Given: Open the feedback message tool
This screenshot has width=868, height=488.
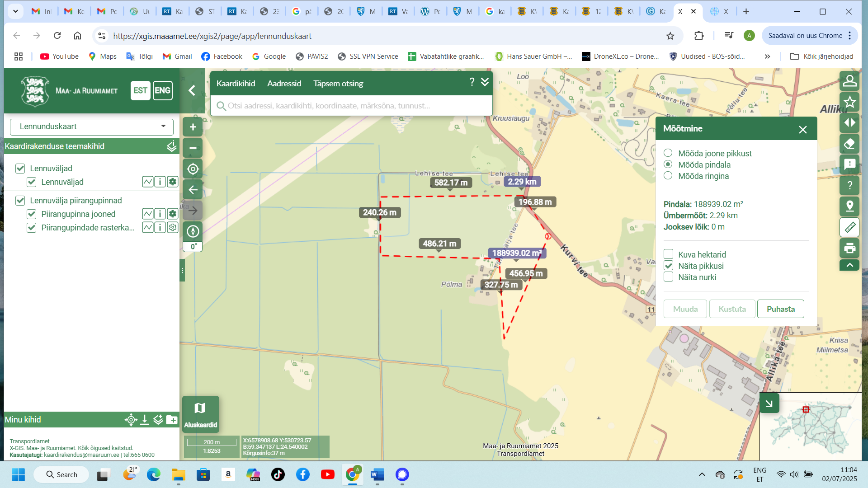Looking at the screenshot, I should [x=849, y=164].
